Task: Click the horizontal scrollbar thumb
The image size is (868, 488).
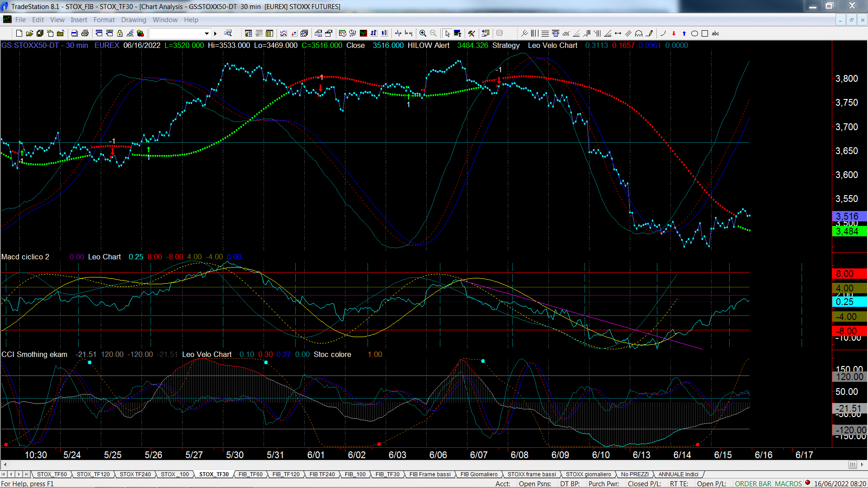Action: [x=853, y=465]
